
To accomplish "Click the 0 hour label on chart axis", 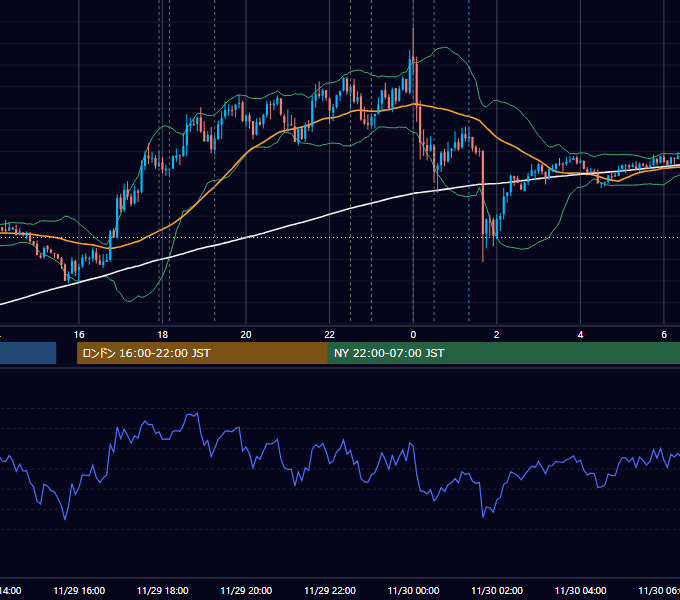I will tap(413, 335).
